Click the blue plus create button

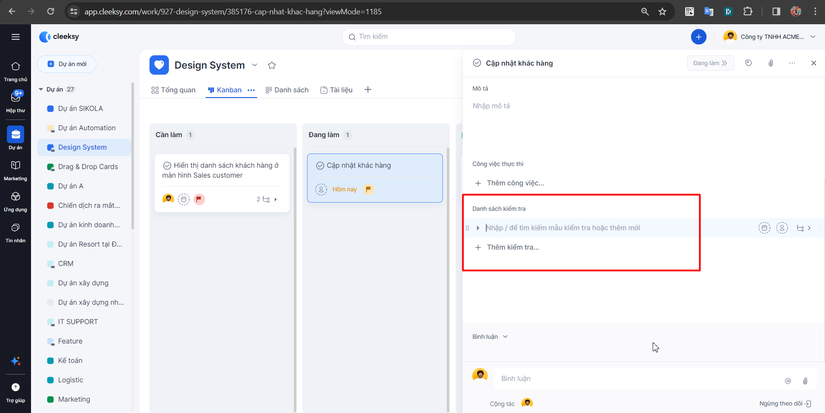698,37
